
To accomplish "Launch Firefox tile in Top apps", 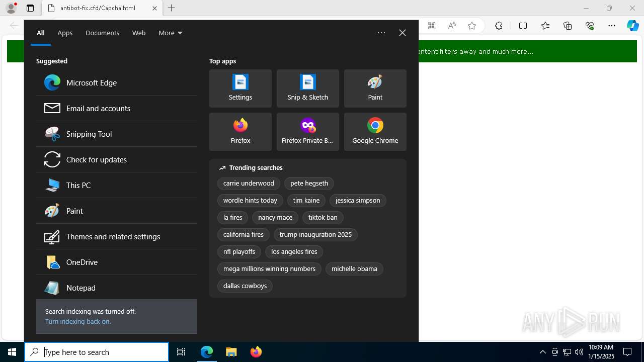I will coord(240,132).
